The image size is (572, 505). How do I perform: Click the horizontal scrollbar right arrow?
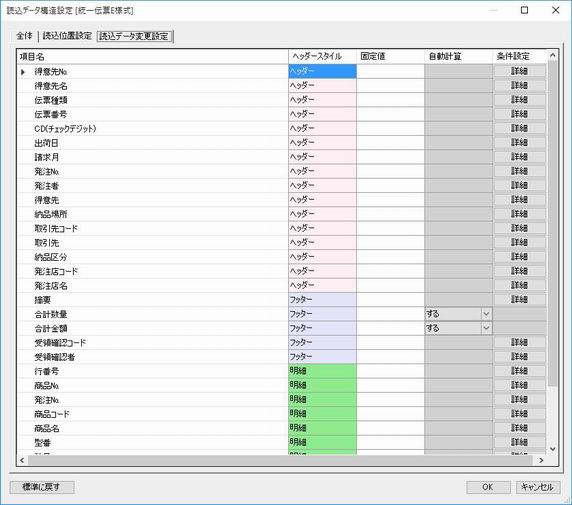click(541, 460)
